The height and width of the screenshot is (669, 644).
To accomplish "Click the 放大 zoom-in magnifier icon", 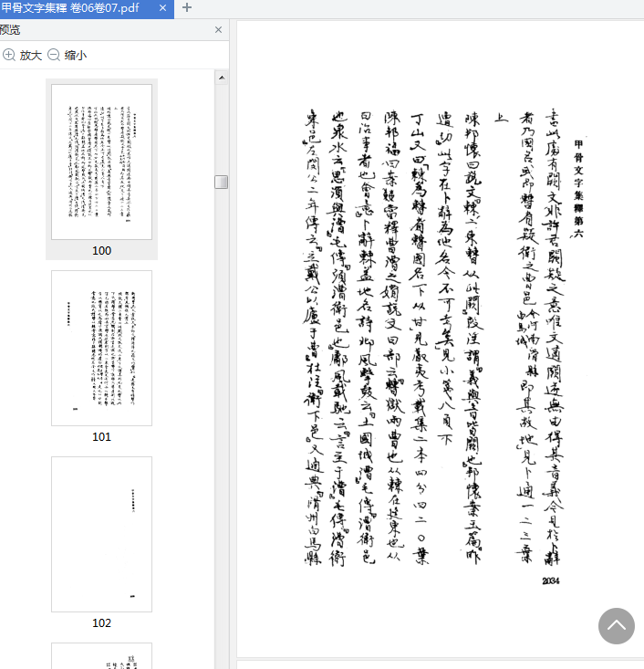I will pyautogui.click(x=9, y=55).
